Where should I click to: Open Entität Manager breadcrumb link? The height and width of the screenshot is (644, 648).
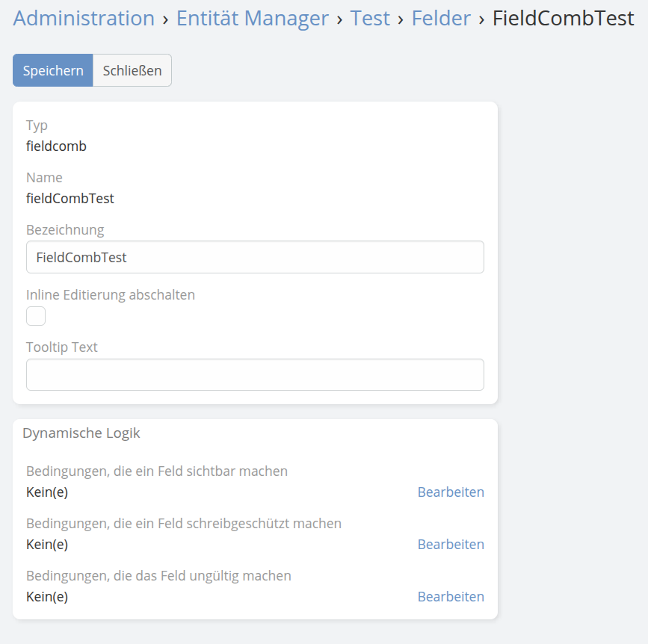point(252,18)
